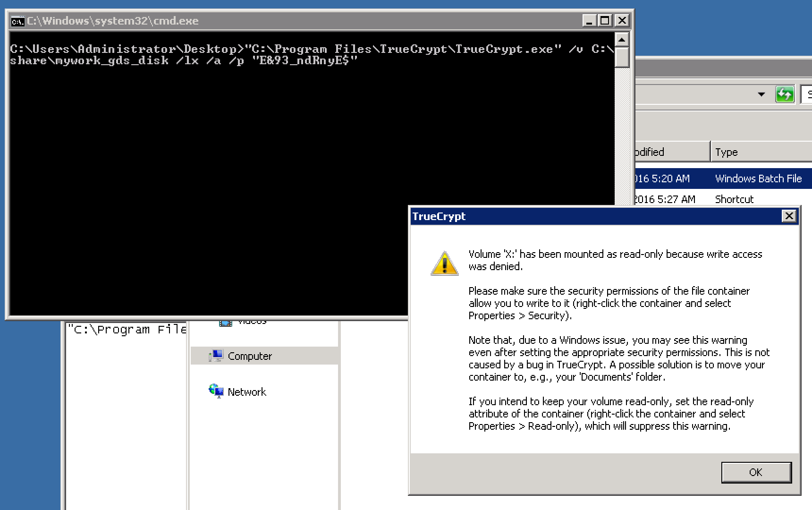Click the Computer monitor icon in the sidebar
This screenshot has width=812, height=510.
[216, 356]
